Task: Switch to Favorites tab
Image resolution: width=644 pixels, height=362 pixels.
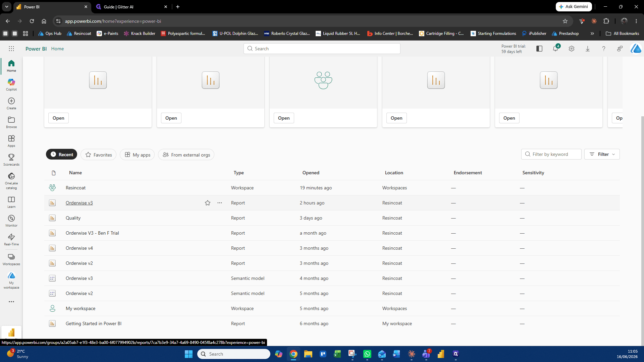Action: [x=98, y=155]
